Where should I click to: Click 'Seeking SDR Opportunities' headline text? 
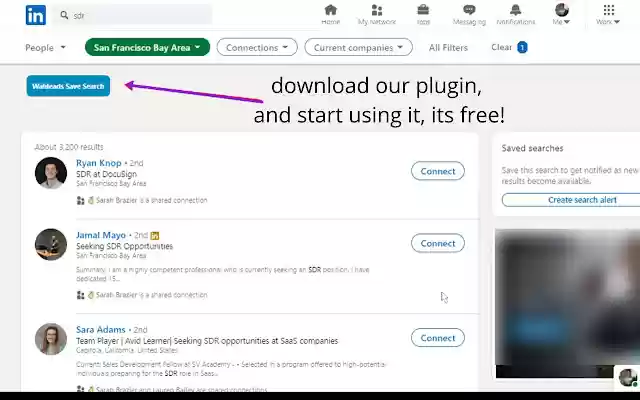click(x=124, y=246)
